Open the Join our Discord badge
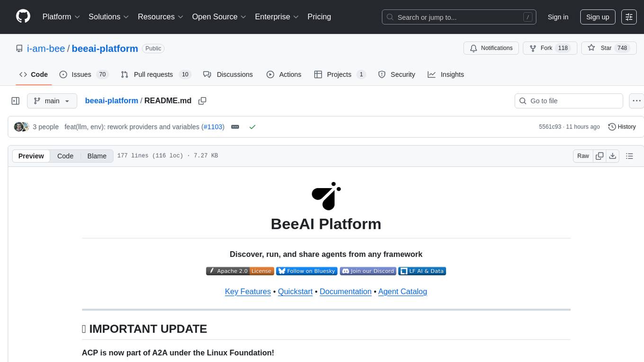The image size is (644, 362). 368,271
